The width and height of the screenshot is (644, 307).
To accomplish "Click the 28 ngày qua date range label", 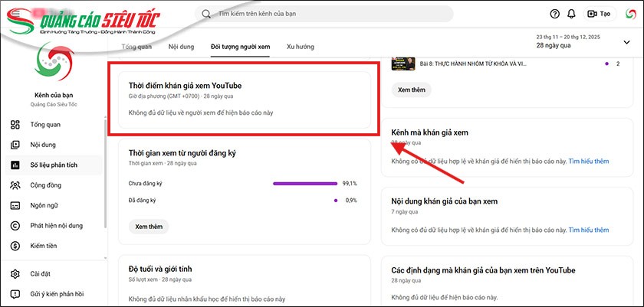I will 554,45.
